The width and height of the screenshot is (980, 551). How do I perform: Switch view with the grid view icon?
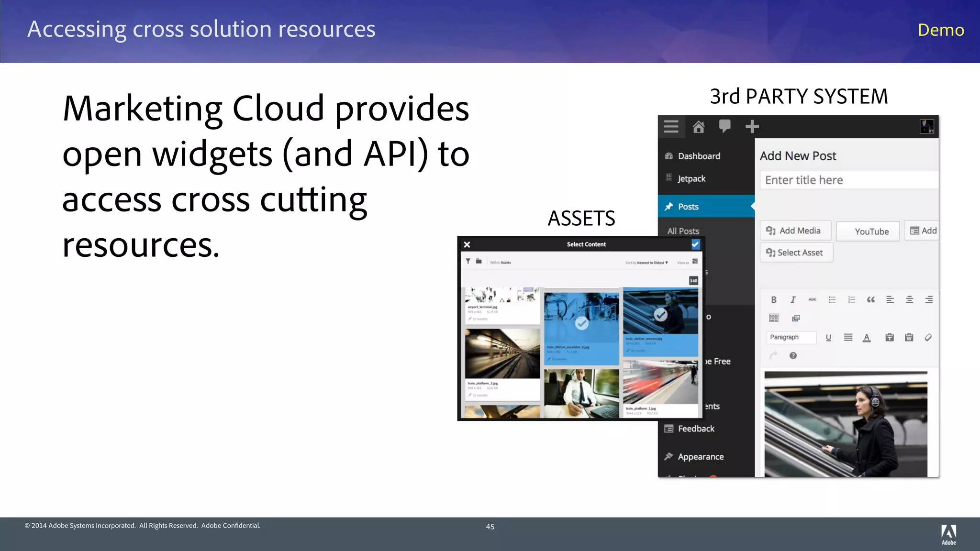click(695, 261)
